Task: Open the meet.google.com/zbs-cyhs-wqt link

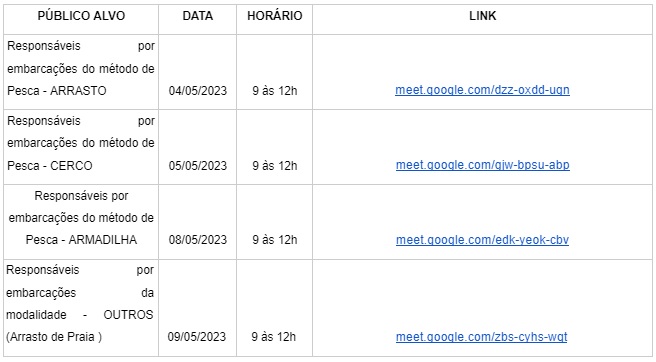Action: (x=481, y=337)
